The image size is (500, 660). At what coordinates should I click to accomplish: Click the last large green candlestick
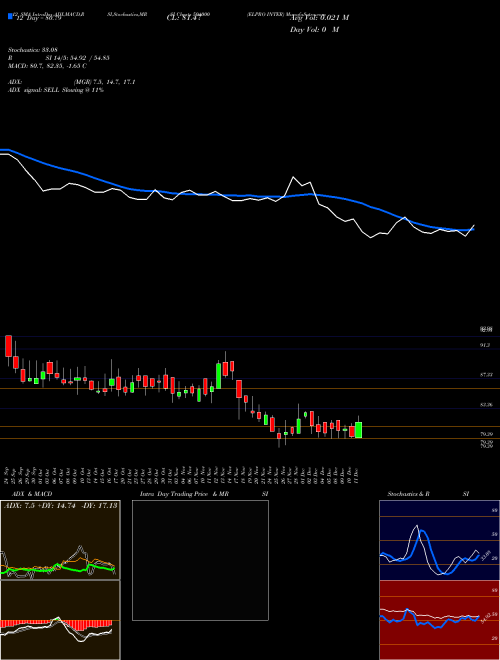pos(358,430)
